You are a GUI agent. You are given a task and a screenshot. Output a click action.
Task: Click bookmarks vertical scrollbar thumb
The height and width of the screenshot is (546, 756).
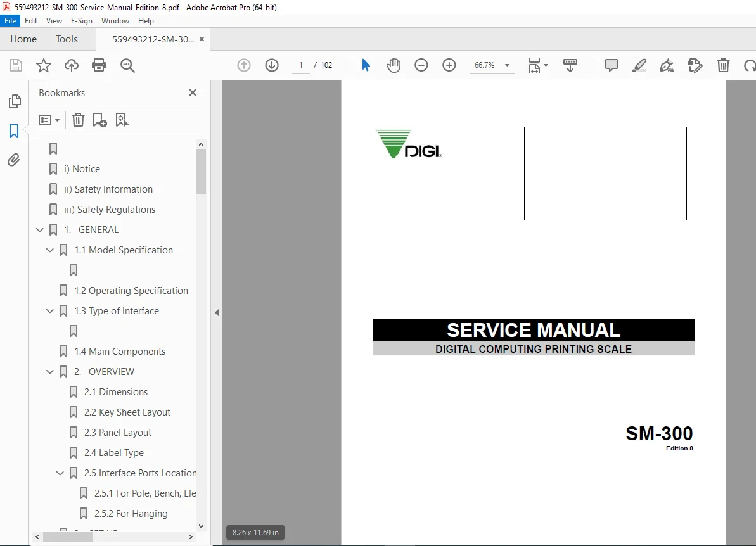201,172
